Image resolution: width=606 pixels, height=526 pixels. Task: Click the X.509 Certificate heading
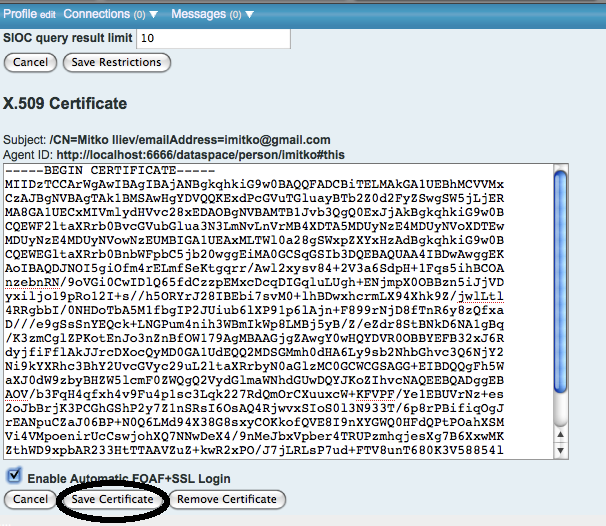(66, 103)
